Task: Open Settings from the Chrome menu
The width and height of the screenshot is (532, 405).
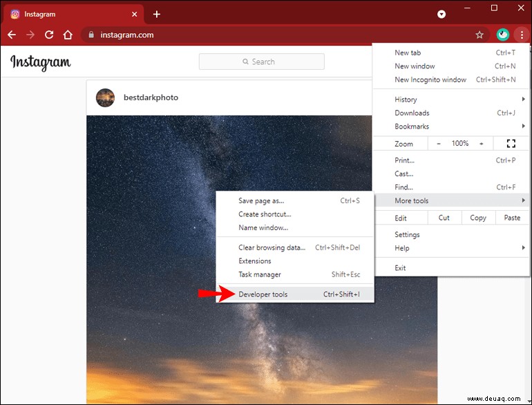Action: (451, 234)
